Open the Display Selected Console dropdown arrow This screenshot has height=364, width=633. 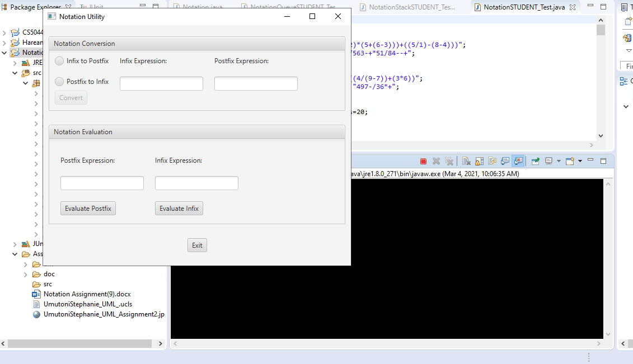559,161
